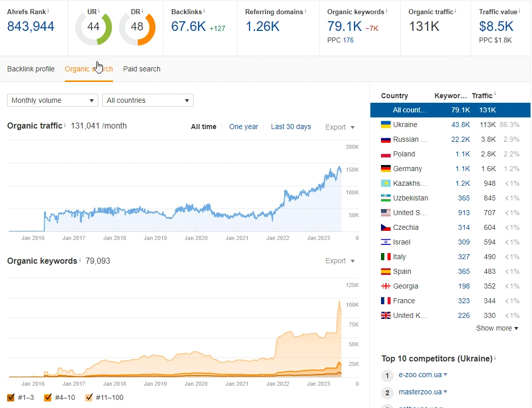Expand country list with Show more

[x=497, y=328]
